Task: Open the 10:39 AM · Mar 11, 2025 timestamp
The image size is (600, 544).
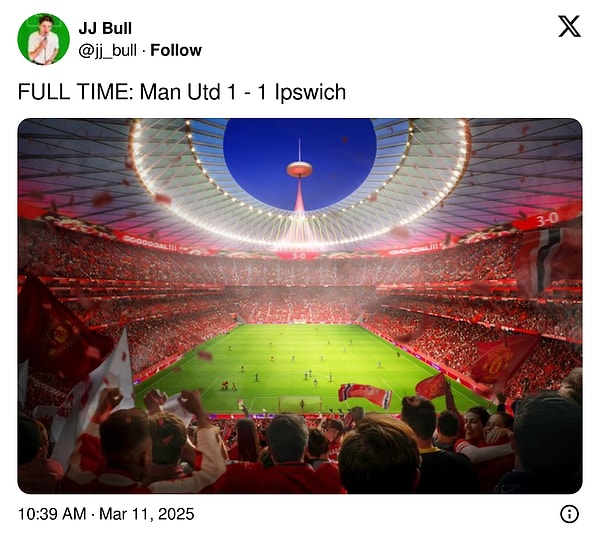Action: pos(106,514)
